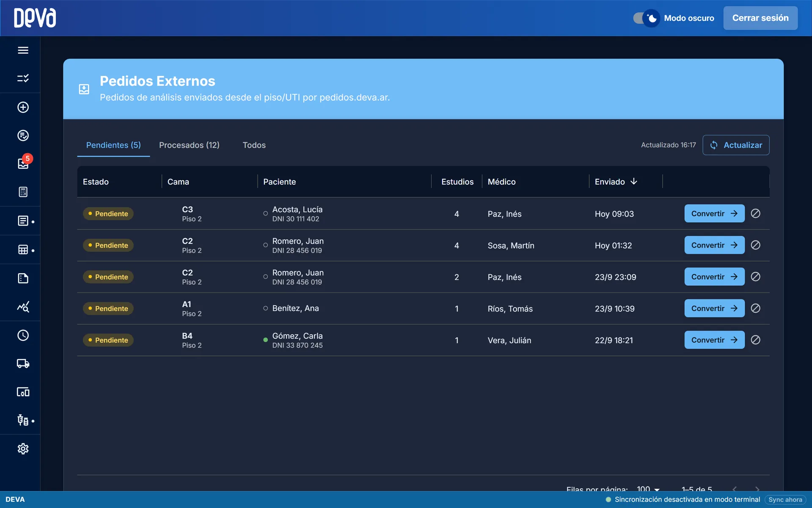Click Cerrar sesión button
Image resolution: width=812 pixels, height=508 pixels.
760,18
